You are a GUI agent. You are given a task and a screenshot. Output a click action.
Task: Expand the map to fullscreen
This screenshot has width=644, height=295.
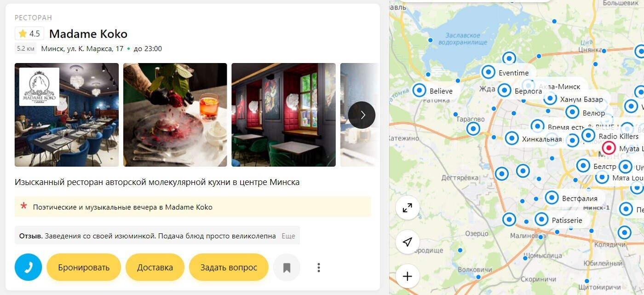(408, 208)
